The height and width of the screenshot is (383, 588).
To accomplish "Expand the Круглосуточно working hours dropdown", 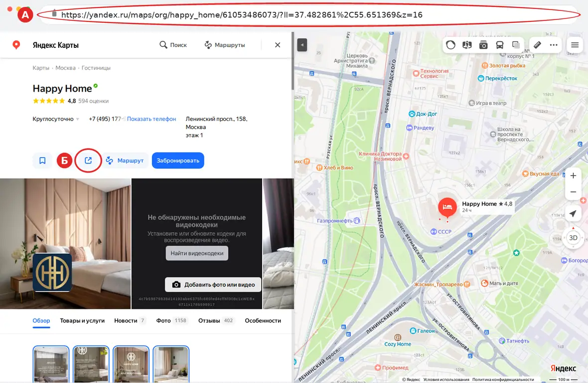I will (56, 119).
